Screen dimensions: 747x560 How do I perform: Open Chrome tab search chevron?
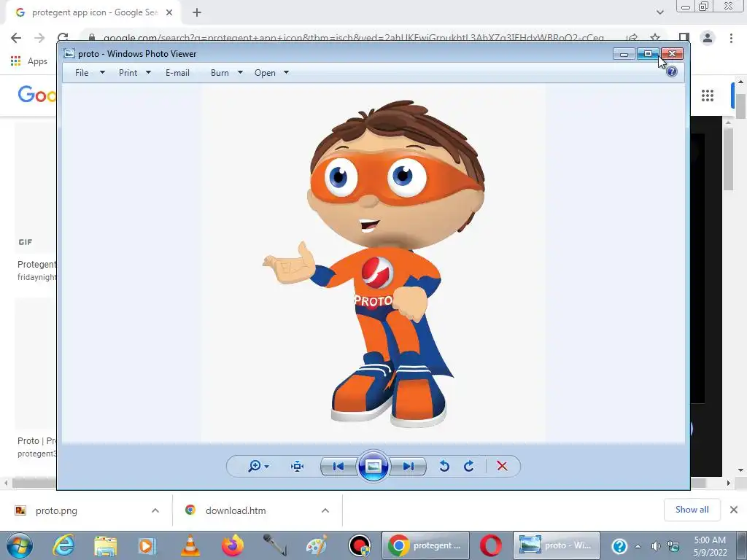click(659, 12)
